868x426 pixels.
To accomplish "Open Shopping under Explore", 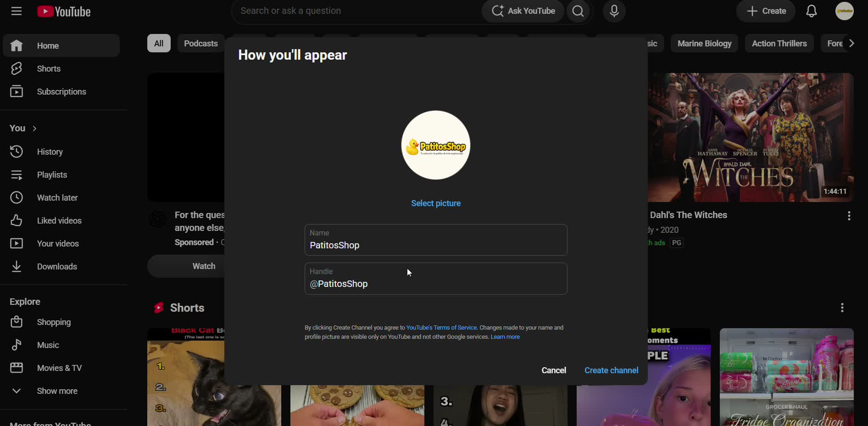I will click(x=61, y=322).
